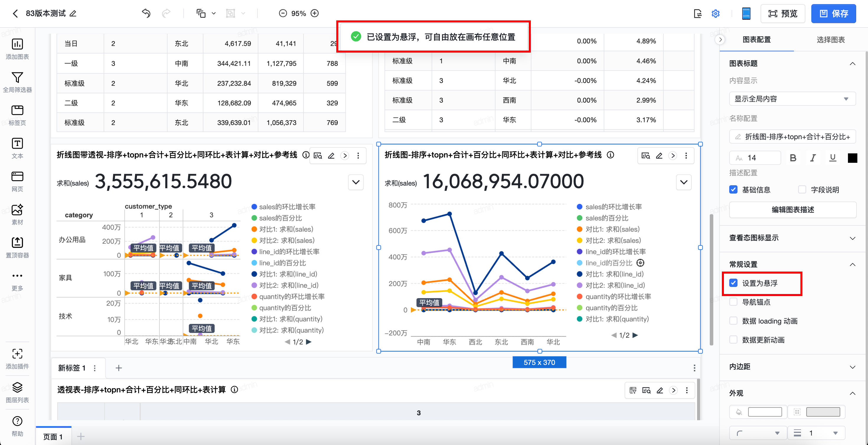Open the gray border color swatch
The height and width of the screenshot is (445, 868).
(x=823, y=412)
